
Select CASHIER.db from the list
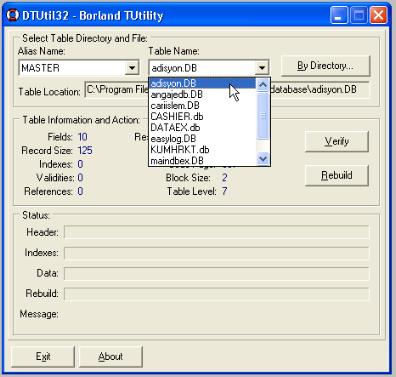pos(203,117)
